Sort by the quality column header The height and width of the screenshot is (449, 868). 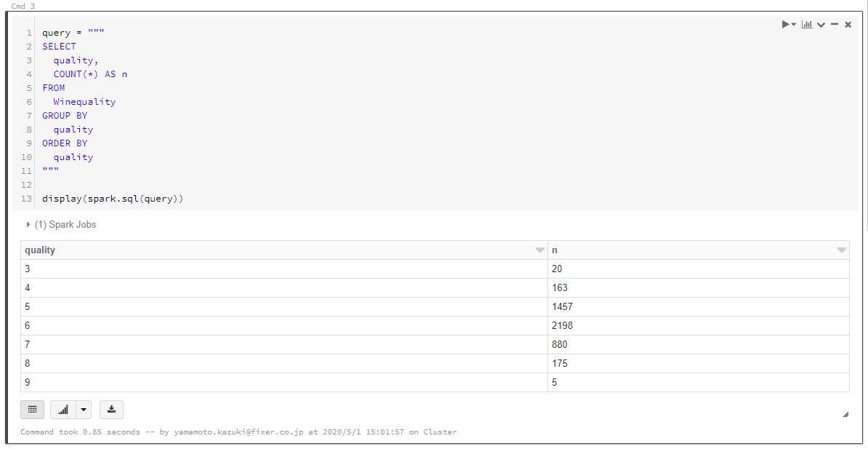tap(40, 250)
